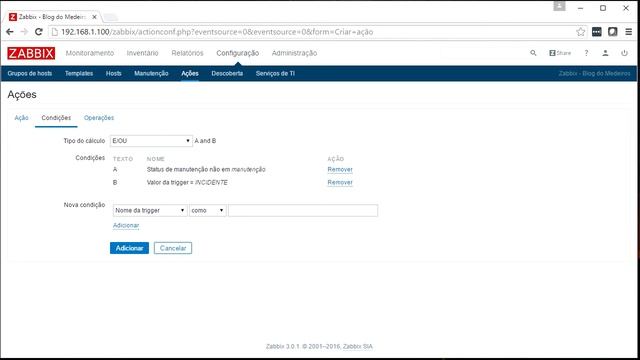Open the Nome da trigger condition dropdown
This screenshot has height=360, width=640.
[x=150, y=211]
